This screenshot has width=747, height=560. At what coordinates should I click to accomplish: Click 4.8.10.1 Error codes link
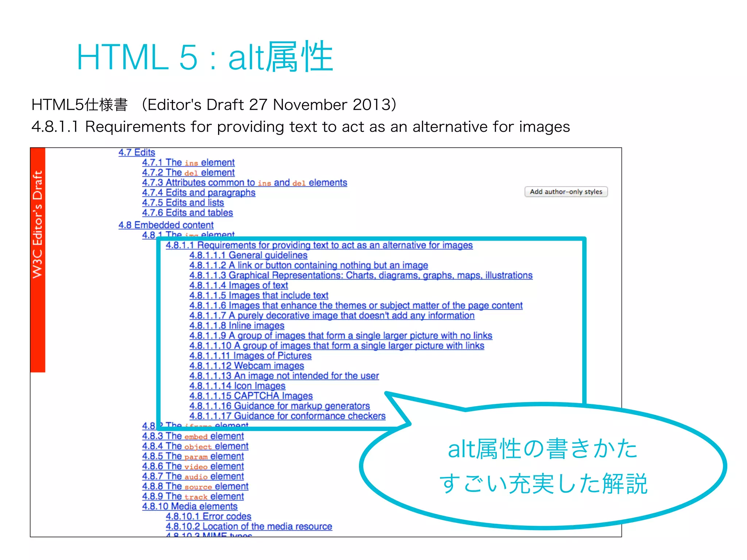[208, 517]
